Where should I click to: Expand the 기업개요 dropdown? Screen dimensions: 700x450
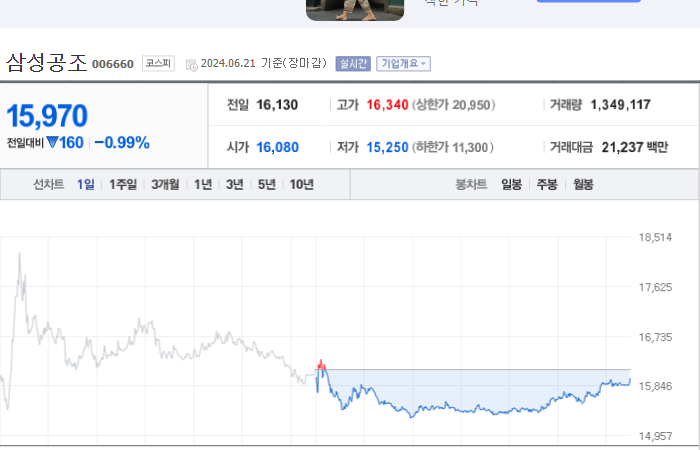point(404,64)
